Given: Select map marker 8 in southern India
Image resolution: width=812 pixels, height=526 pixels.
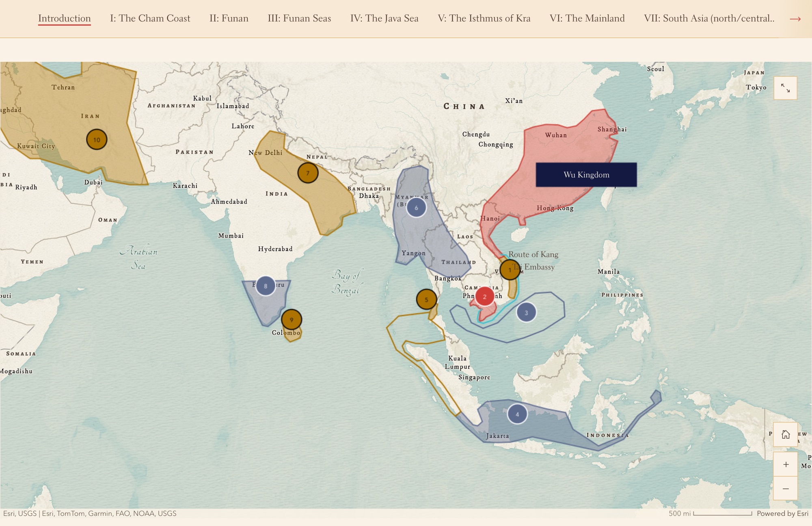Looking at the screenshot, I should pyautogui.click(x=266, y=286).
